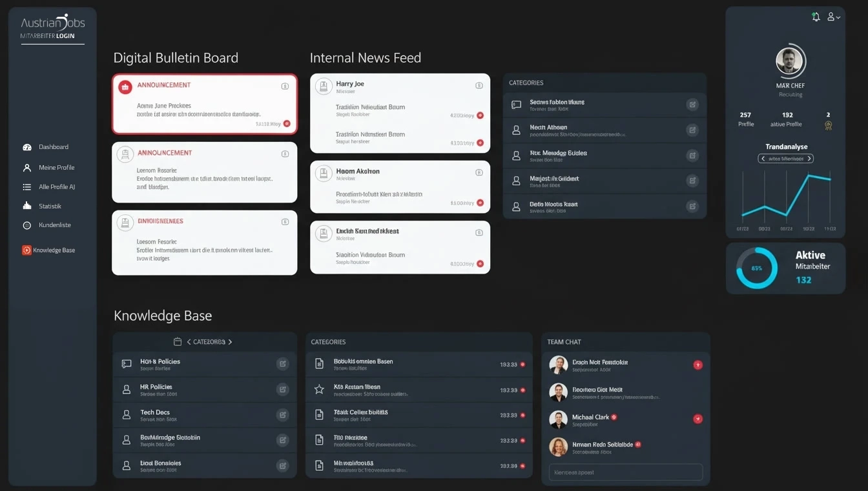Viewport: 868px width, 491px height.
Task: Open the Harry Joe news feed post
Action: click(x=350, y=85)
